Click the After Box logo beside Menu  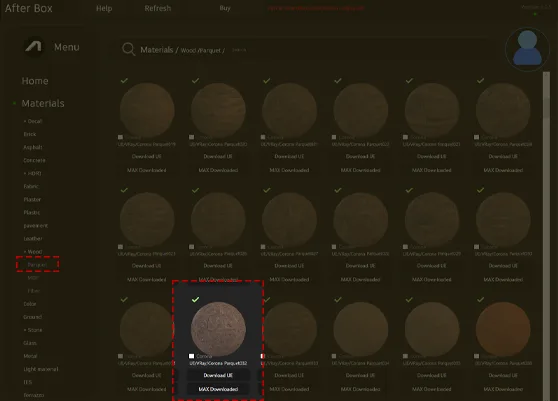tap(34, 47)
